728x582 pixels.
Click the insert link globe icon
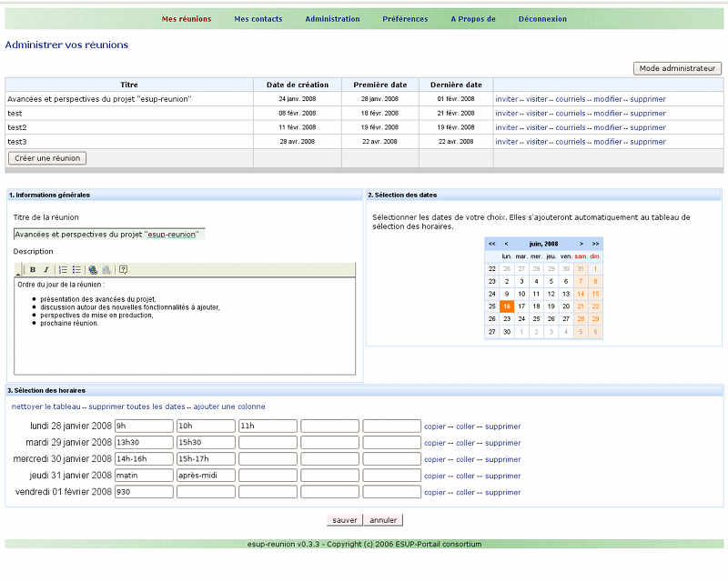[x=94, y=270]
